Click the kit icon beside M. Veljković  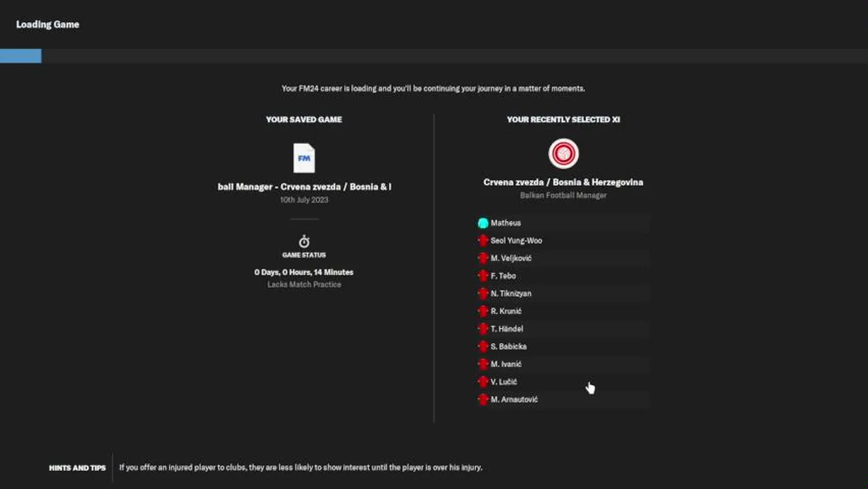point(483,258)
